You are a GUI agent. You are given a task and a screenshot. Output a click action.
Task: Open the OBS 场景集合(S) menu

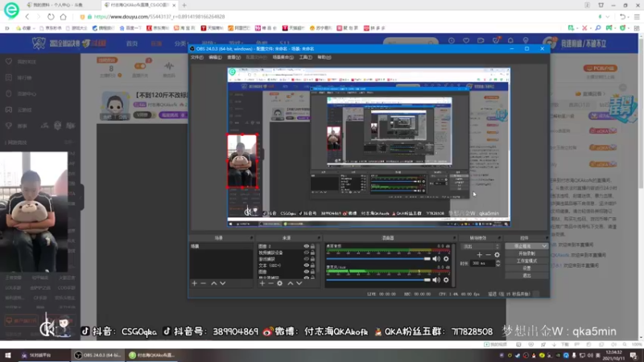tap(283, 57)
